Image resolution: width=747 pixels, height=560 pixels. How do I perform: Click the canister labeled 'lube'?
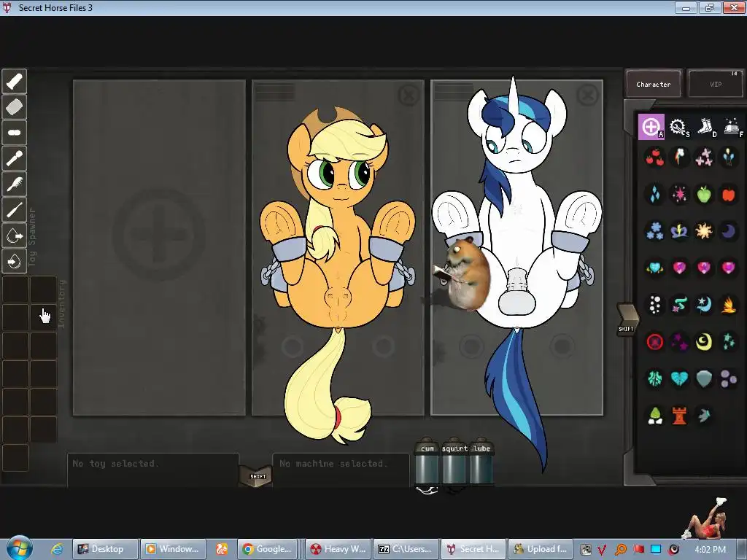coord(481,462)
